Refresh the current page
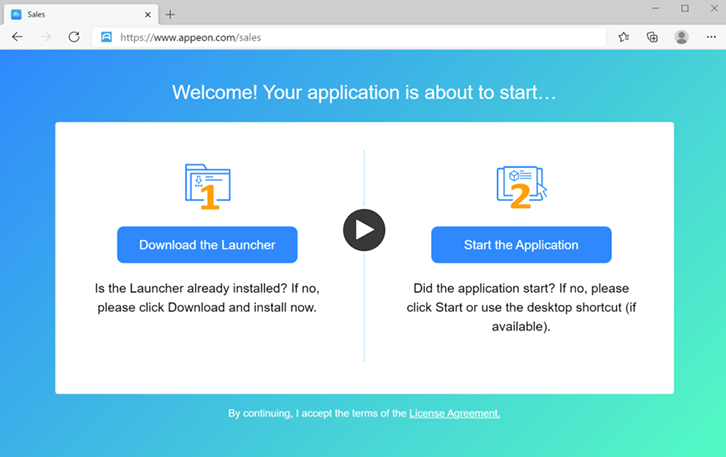Image resolution: width=726 pixels, height=457 pixels. pos(74,37)
